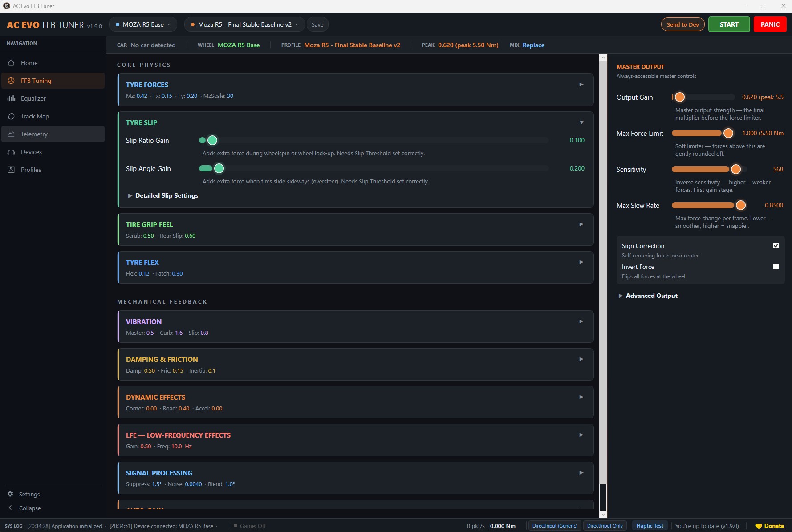Expand the LFE Low-Frequency Effects section
Image resolution: width=792 pixels, height=532 pixels.
click(581, 435)
